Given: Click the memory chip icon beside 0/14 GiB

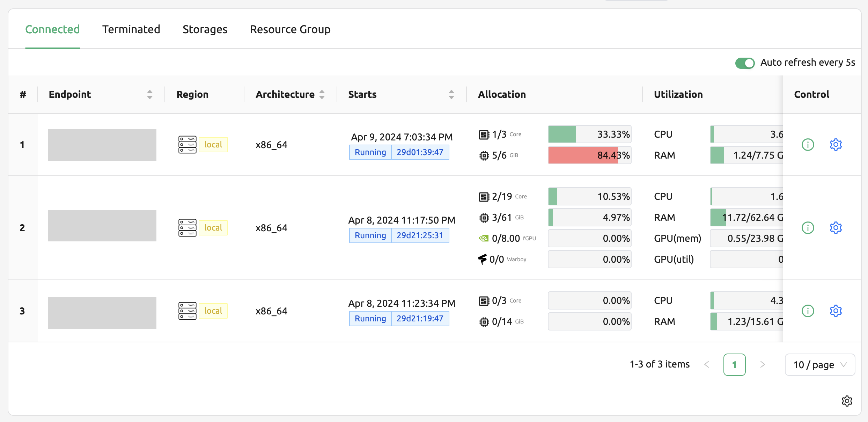Looking at the screenshot, I should click(484, 322).
